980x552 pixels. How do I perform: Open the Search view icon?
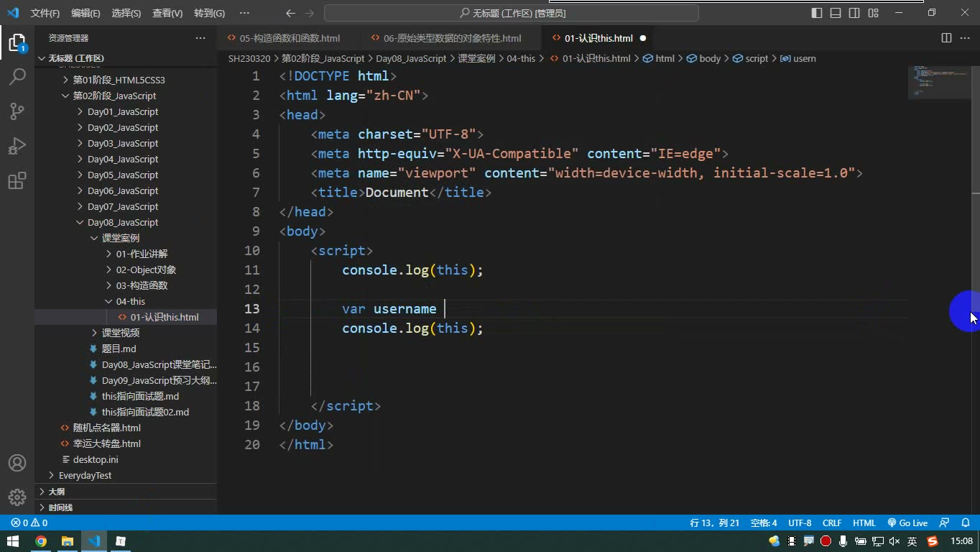[x=17, y=76]
